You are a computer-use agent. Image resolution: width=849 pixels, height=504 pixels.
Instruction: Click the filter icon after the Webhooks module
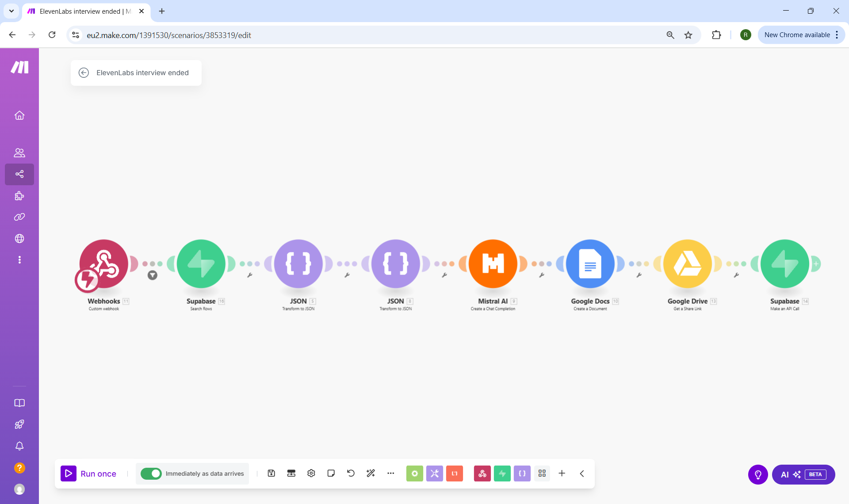coord(153,275)
